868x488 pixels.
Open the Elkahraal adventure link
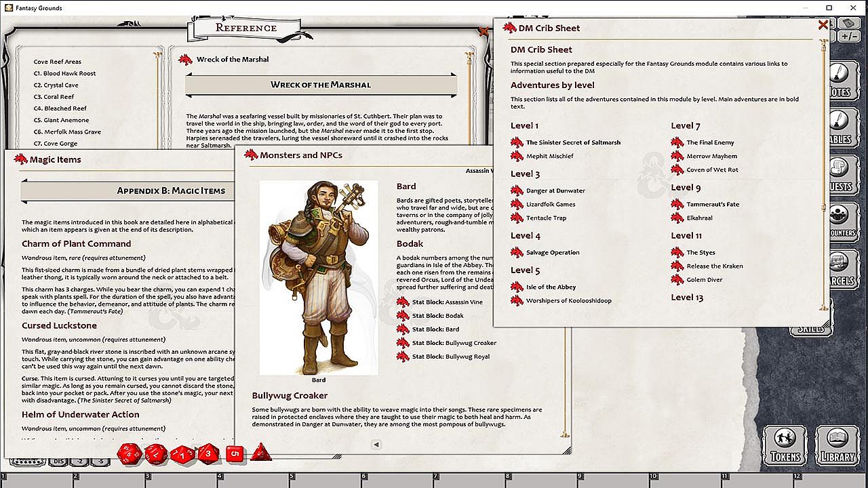point(700,218)
